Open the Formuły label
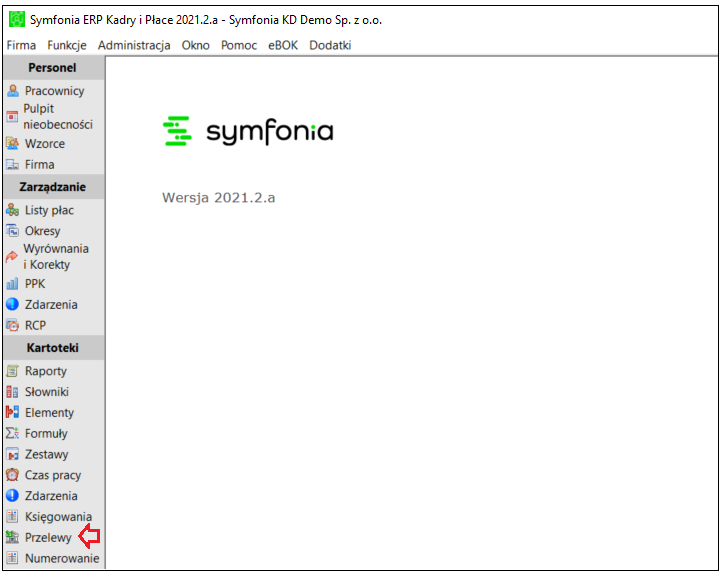Viewport: 726px width, 575px height. point(46,434)
